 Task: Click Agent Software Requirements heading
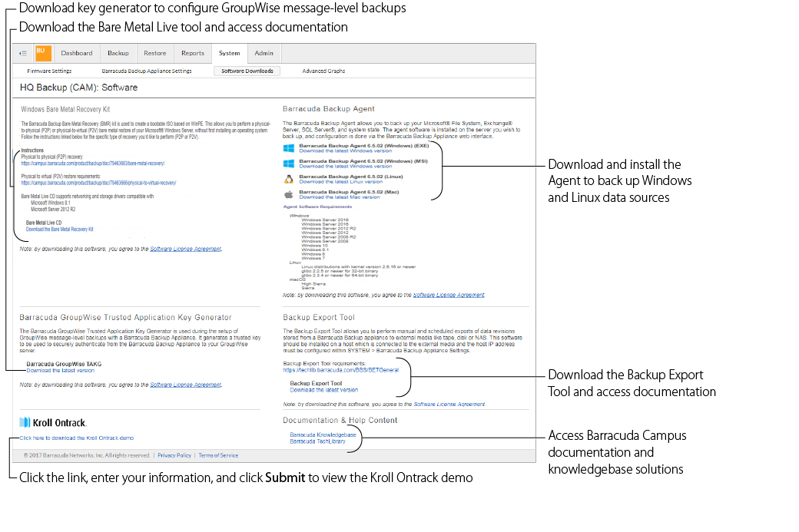click(317, 207)
